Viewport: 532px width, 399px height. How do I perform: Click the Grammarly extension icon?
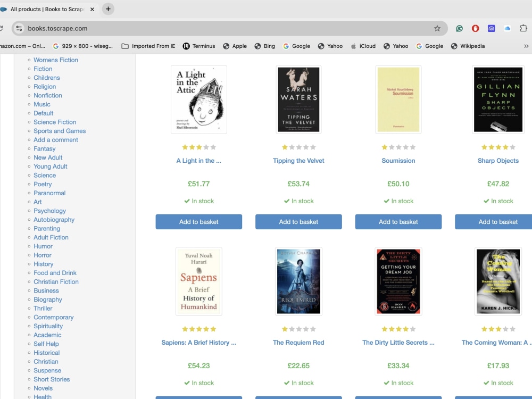click(x=459, y=29)
